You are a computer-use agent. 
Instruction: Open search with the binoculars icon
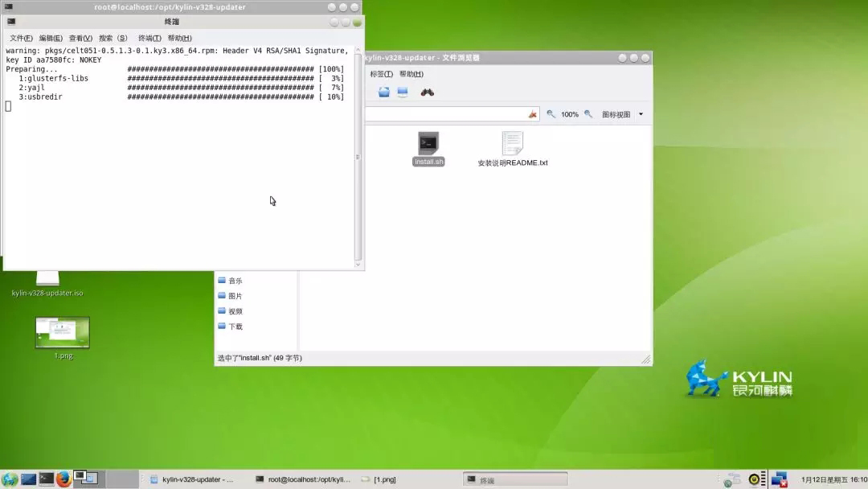428,92
